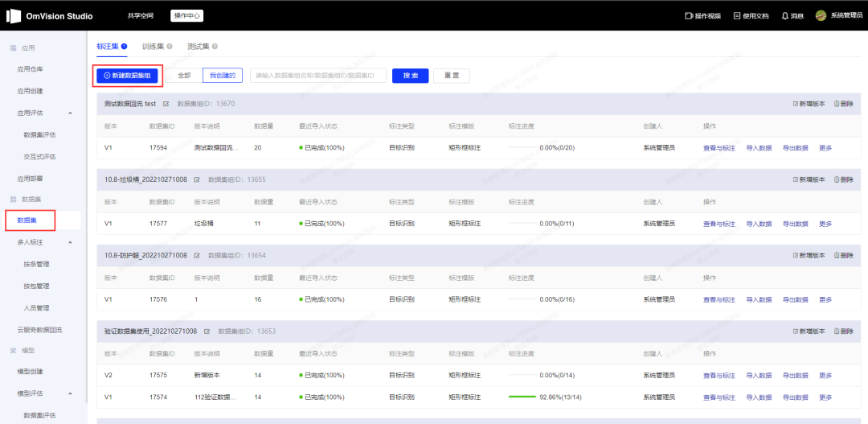This screenshot has width=868, height=424.
Task: Click edit icon beside 10.8-垃圾桶_202210271008
Action: tap(197, 179)
